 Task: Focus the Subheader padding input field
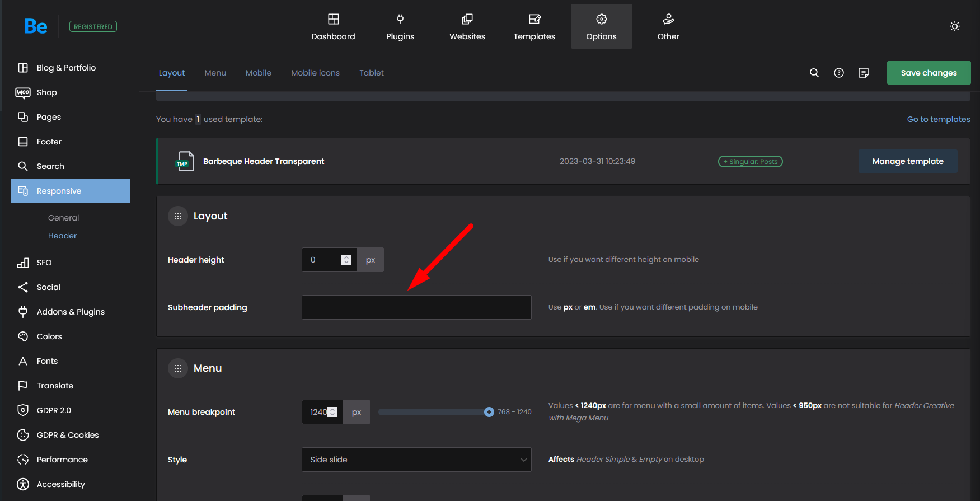click(416, 307)
